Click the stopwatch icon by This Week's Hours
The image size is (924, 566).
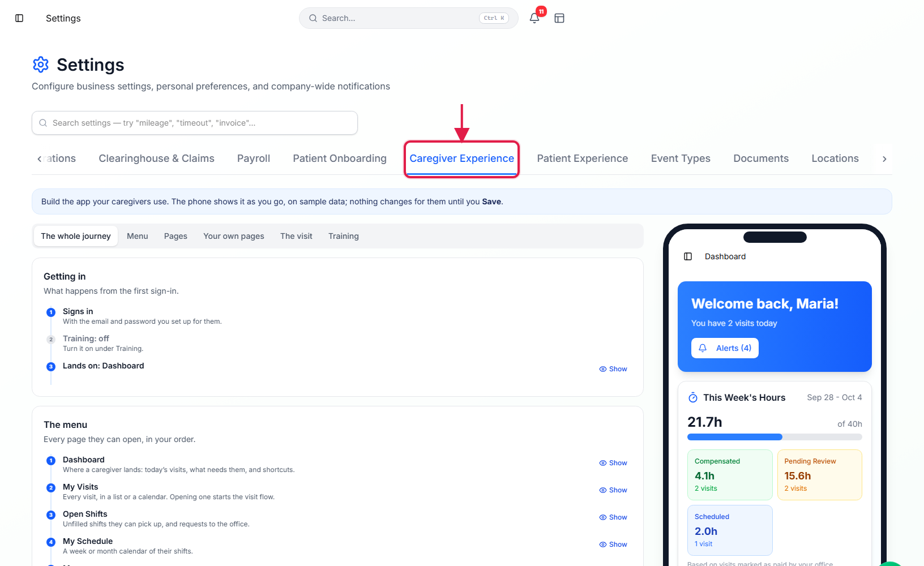[693, 397]
